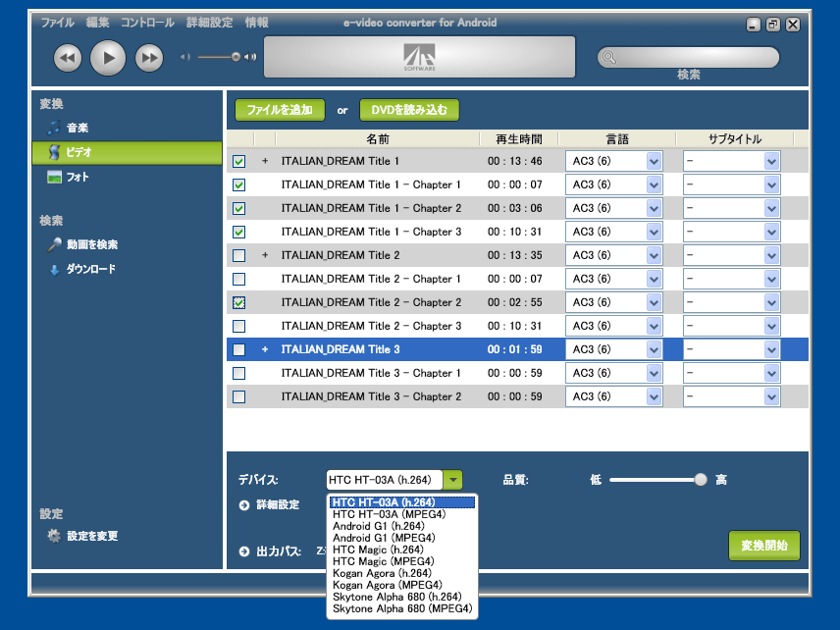Check Title 3 - Chapter 1 checkbox
840x630 pixels.
238,374
